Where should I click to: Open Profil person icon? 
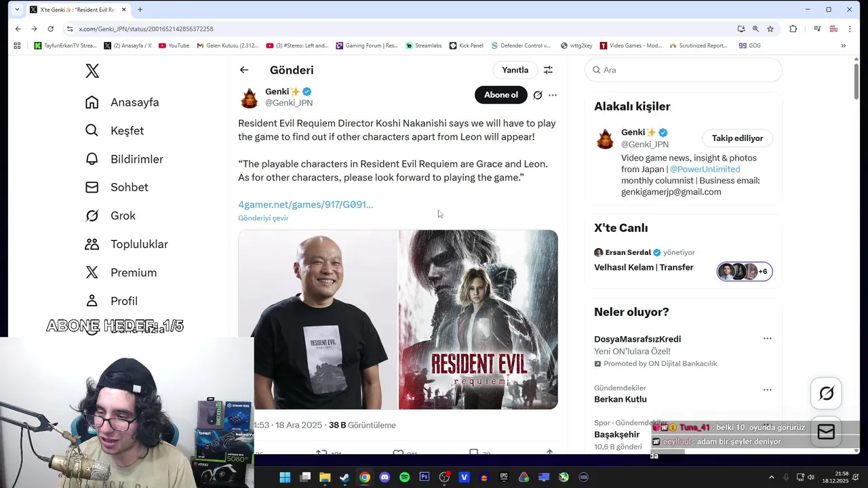point(92,301)
